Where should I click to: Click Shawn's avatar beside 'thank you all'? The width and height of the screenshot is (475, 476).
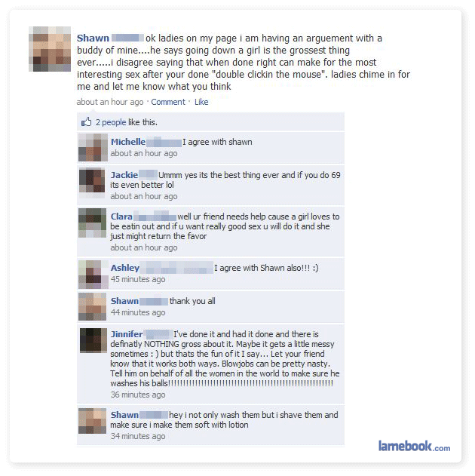pos(93,306)
